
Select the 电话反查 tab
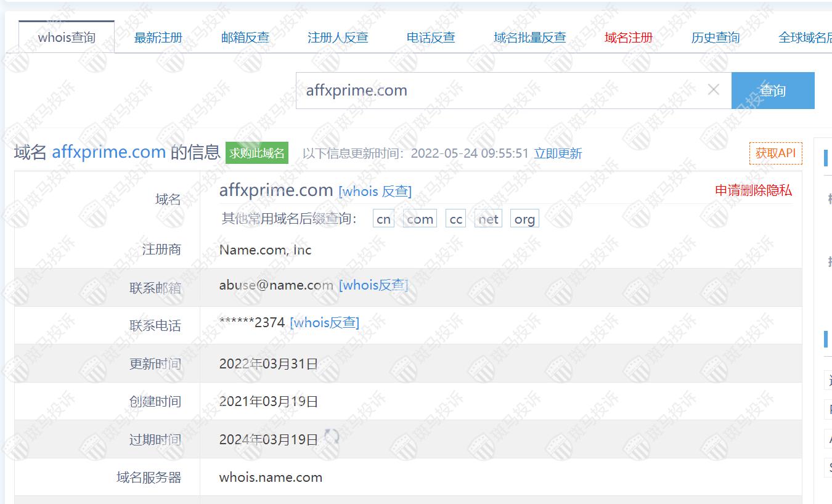pos(431,38)
